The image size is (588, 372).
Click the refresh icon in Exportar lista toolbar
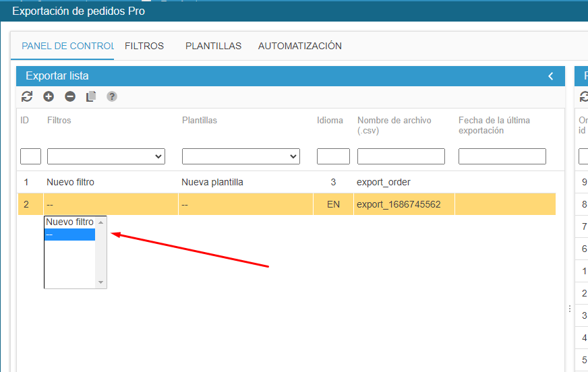pyautogui.click(x=27, y=96)
